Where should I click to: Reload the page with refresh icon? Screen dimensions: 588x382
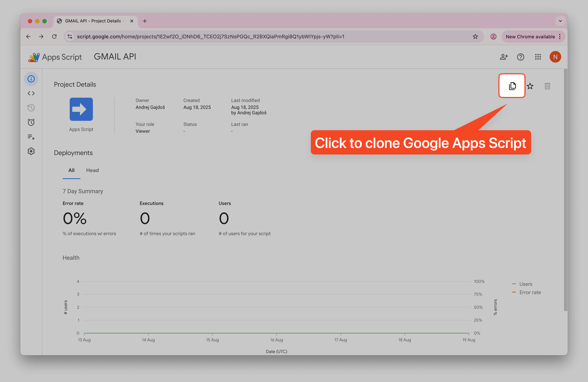coord(54,37)
